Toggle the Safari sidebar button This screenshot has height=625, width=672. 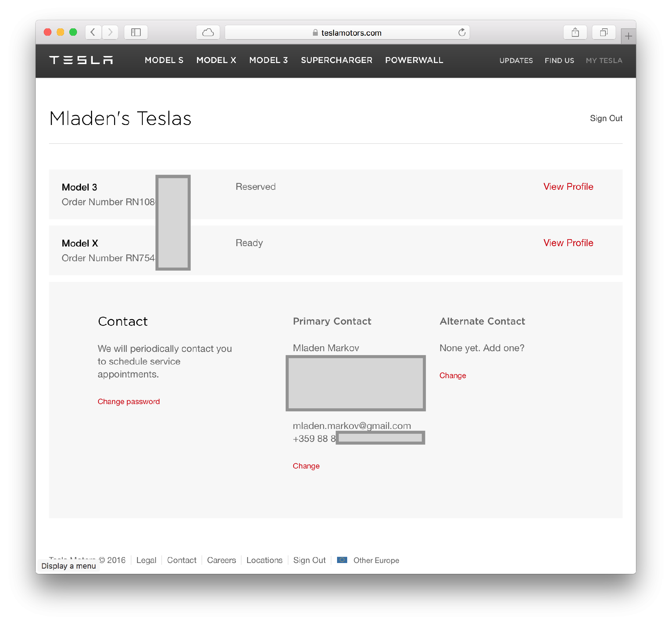coord(136,33)
